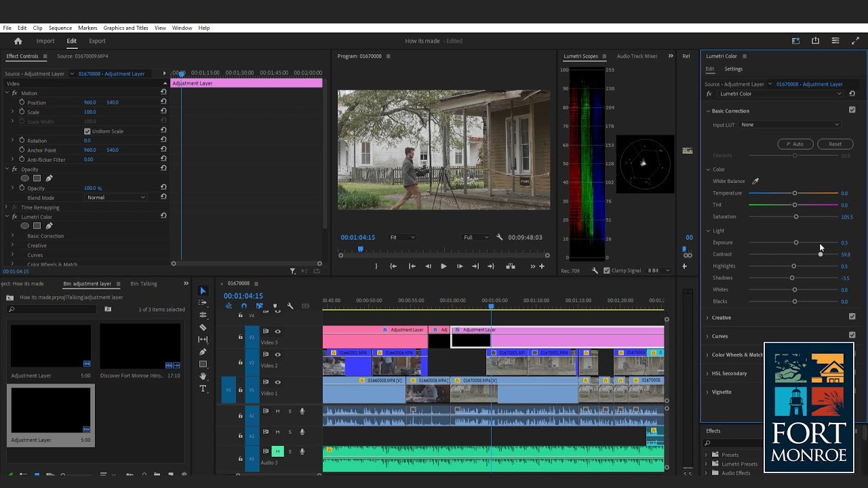Open the Program monitor settings wrench
868x488 pixels.
(x=500, y=237)
